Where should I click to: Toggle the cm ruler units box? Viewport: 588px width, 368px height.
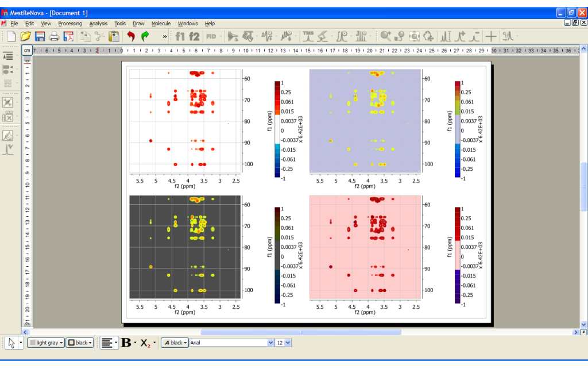click(x=27, y=51)
